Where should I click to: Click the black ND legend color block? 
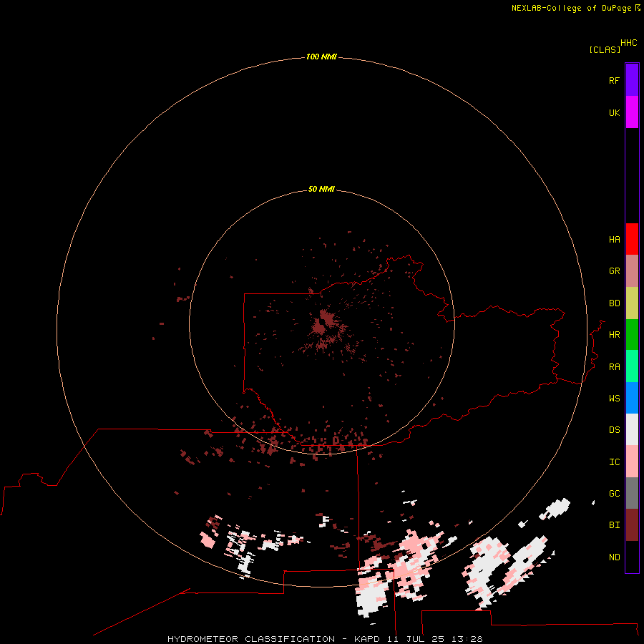632,557
